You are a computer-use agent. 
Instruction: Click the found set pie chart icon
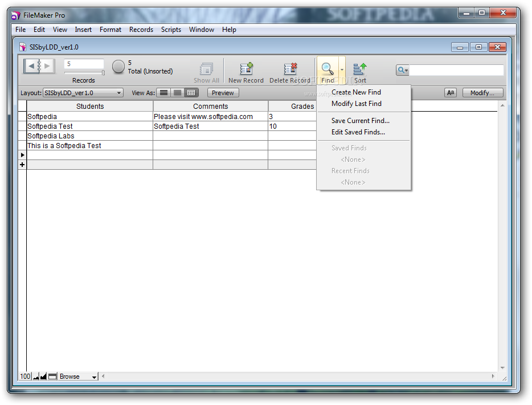(x=118, y=67)
